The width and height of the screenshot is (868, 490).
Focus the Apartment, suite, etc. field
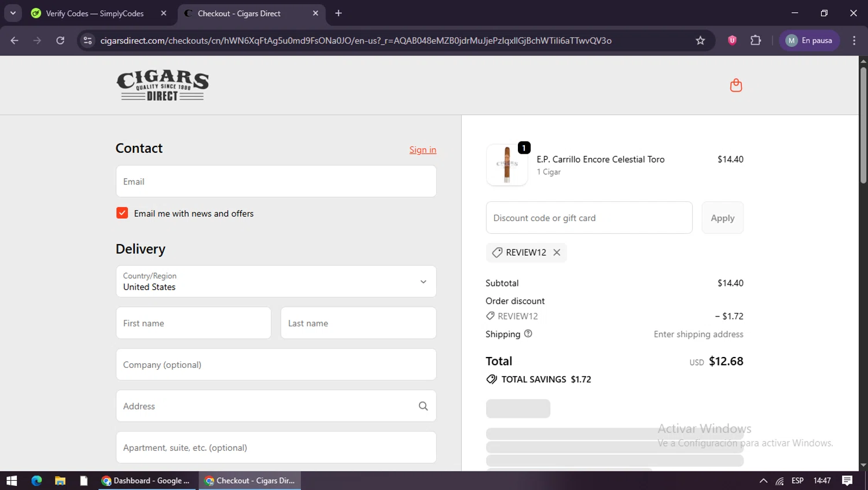(276, 448)
